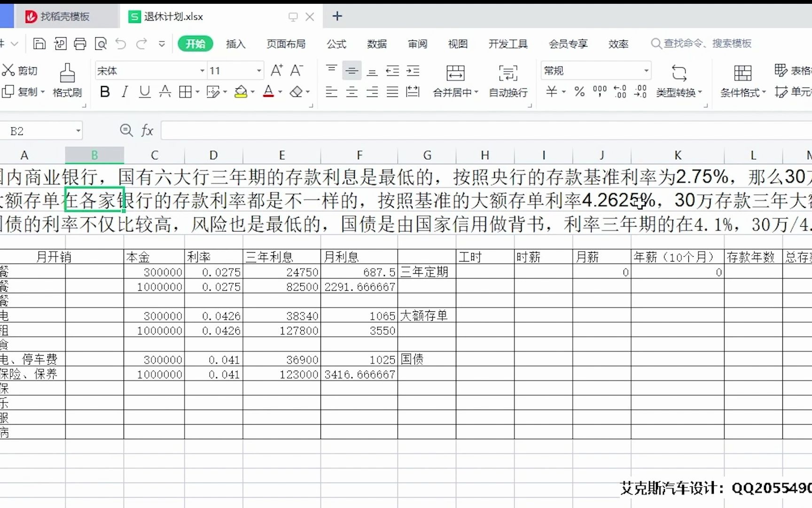The image size is (812, 508).
Task: Expand font color dropdown arrow
Action: (x=280, y=92)
